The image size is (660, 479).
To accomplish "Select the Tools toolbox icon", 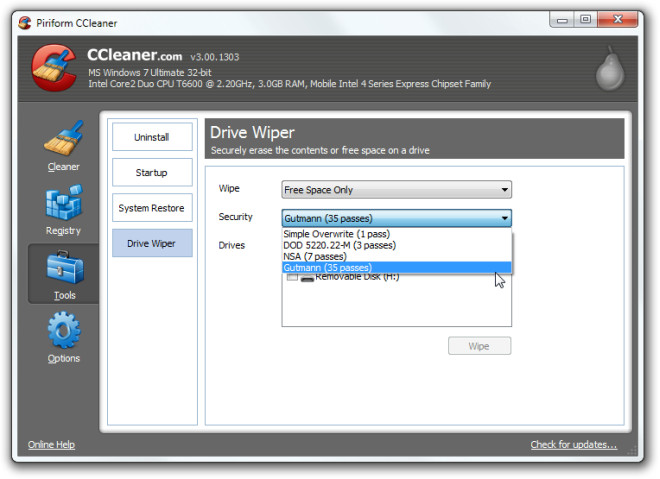I will 65,267.
